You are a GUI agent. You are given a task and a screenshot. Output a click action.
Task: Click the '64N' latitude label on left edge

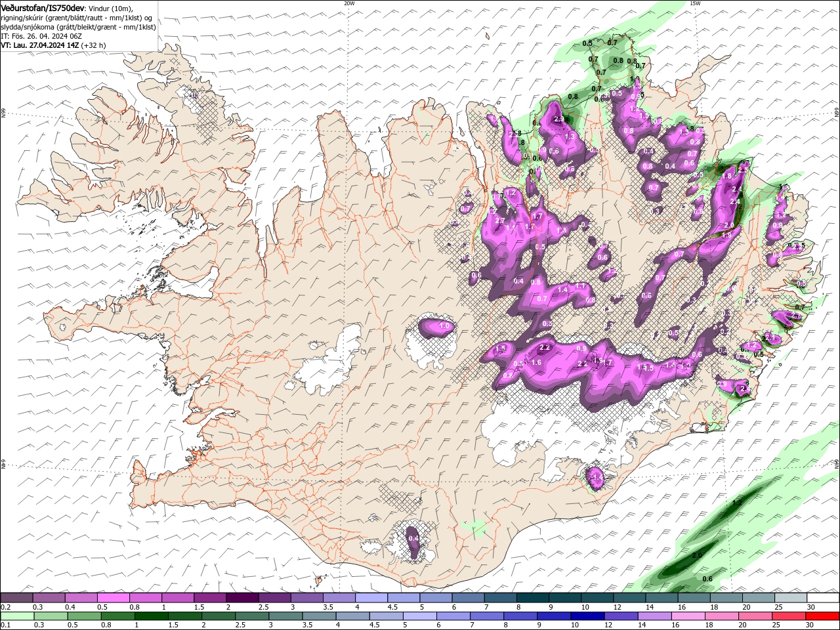3,465
